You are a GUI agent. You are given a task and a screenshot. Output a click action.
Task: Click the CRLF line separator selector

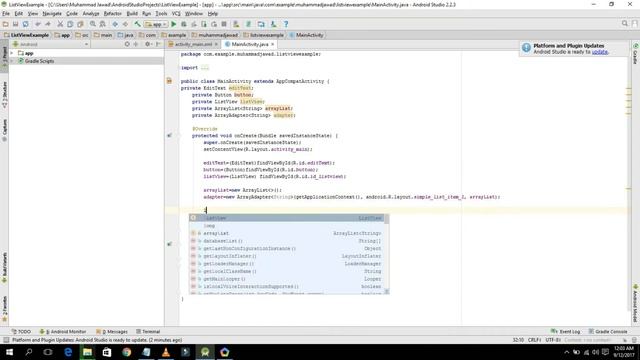pyautogui.click(x=534, y=340)
